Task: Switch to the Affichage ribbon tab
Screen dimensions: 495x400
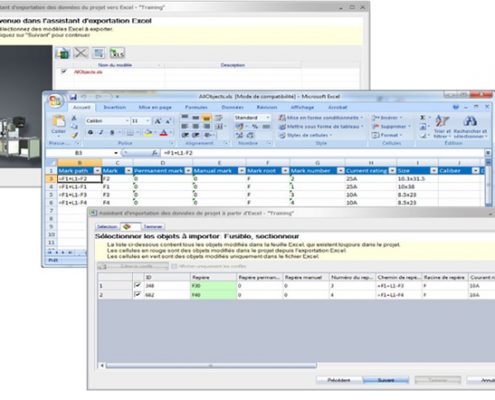Action: click(302, 107)
